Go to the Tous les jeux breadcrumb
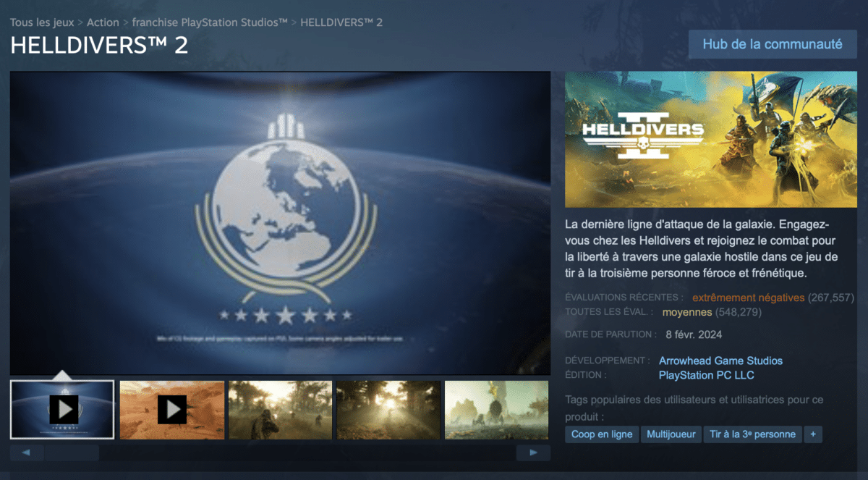The height and width of the screenshot is (480, 868). pos(42,22)
